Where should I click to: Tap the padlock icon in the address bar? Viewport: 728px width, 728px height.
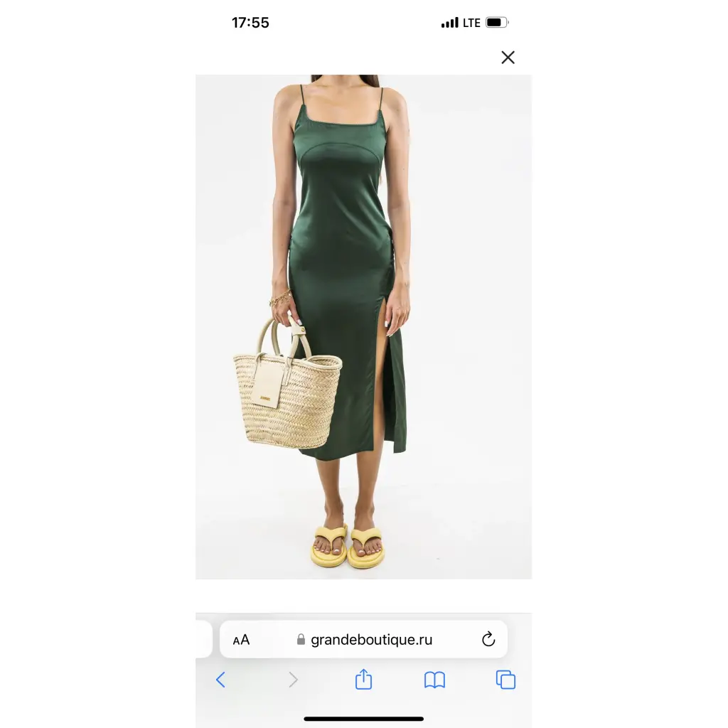tap(301, 639)
